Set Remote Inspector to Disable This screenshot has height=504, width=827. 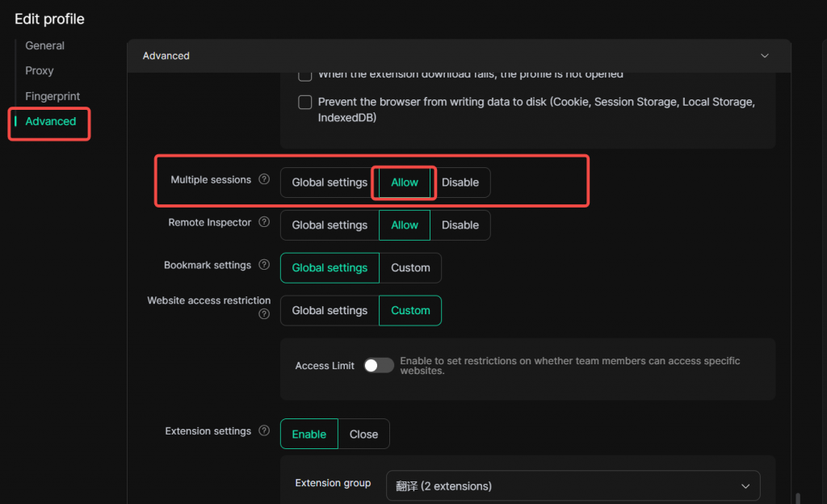pyautogui.click(x=460, y=225)
